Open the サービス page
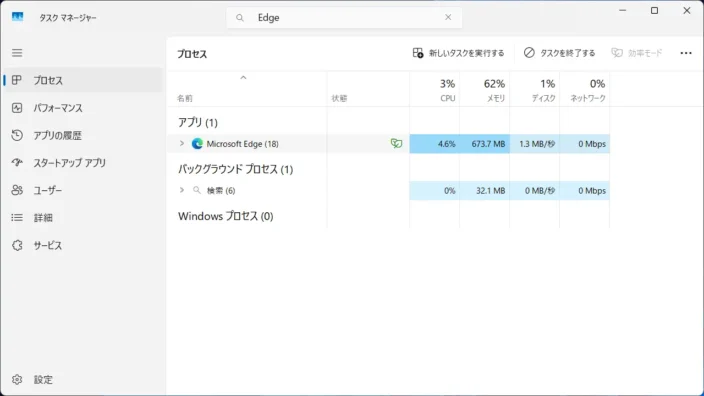The height and width of the screenshot is (396, 704). (x=83, y=245)
